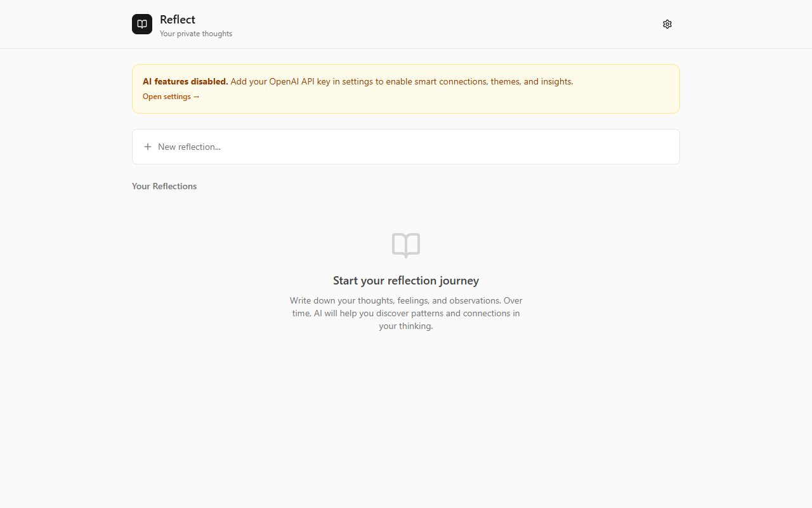The height and width of the screenshot is (508, 812).
Task: Click the 'Your private thoughts' subtitle
Action: (x=196, y=34)
